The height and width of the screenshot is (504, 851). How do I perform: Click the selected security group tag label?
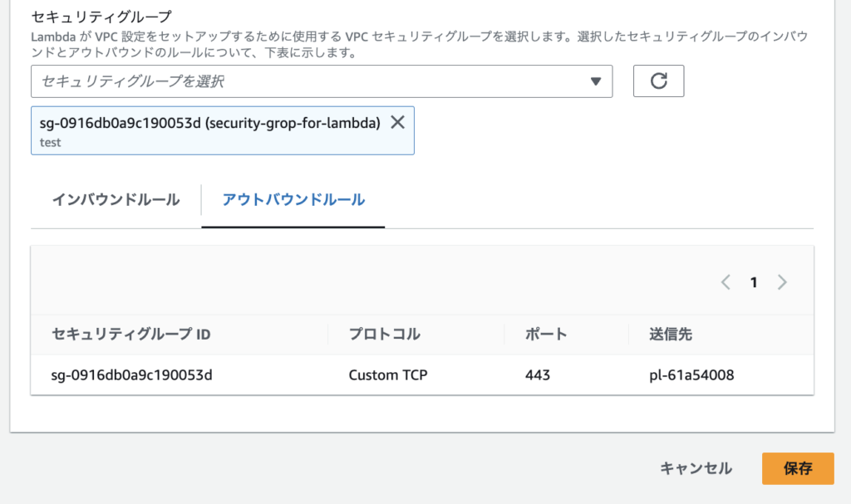point(209,123)
